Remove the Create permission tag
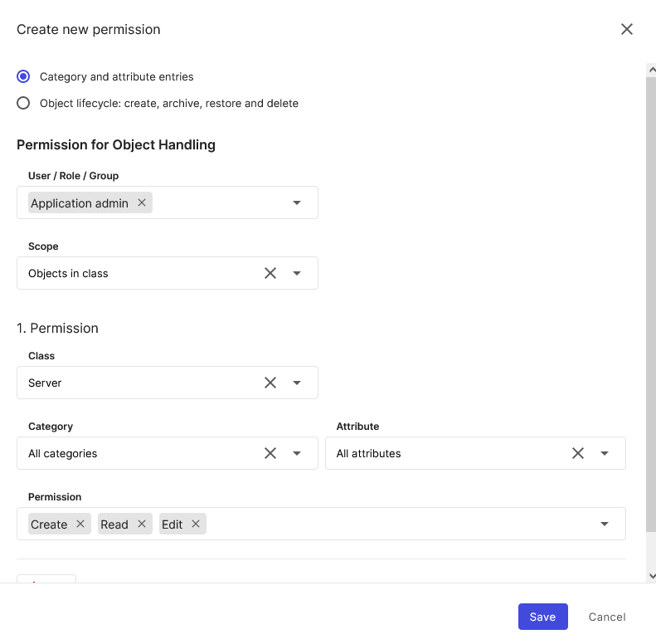 pyautogui.click(x=80, y=524)
